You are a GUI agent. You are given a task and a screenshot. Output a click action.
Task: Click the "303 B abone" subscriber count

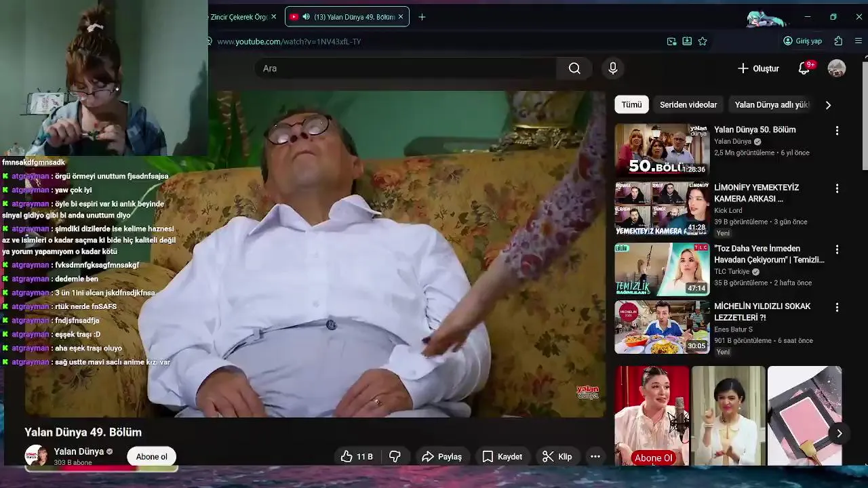pyautogui.click(x=73, y=463)
